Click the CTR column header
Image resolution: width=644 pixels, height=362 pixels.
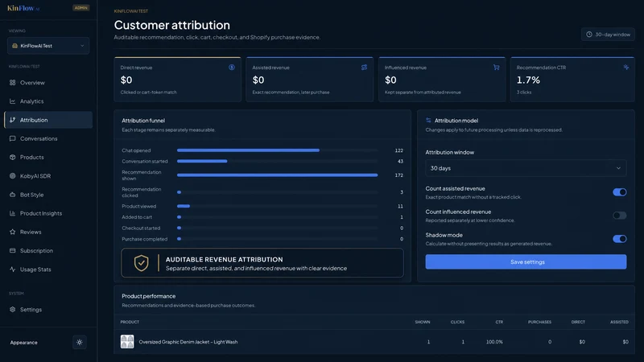click(x=499, y=323)
